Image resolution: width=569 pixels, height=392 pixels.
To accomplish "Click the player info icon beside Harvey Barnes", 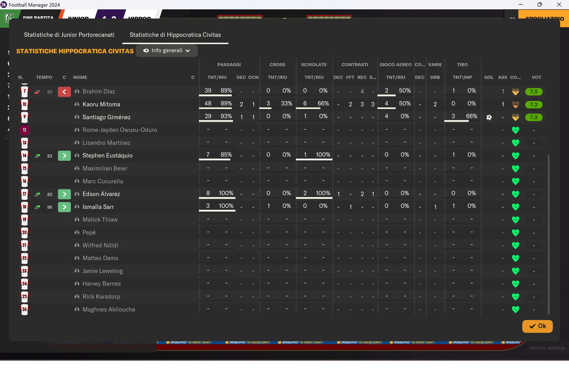I will [76, 284].
